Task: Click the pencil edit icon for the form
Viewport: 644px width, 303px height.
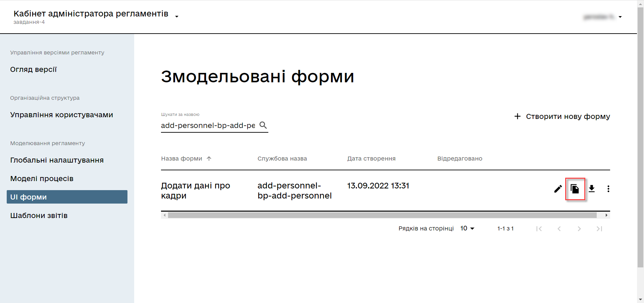Action: coord(558,189)
